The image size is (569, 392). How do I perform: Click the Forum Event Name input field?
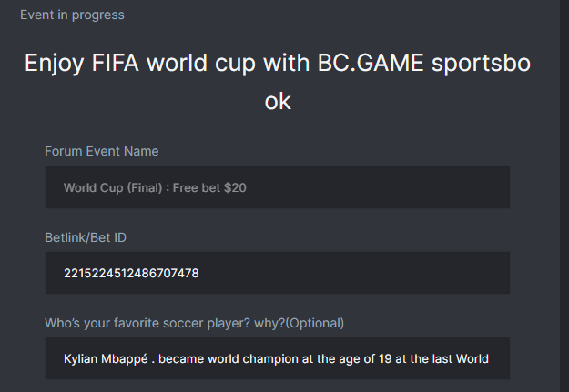(277, 188)
